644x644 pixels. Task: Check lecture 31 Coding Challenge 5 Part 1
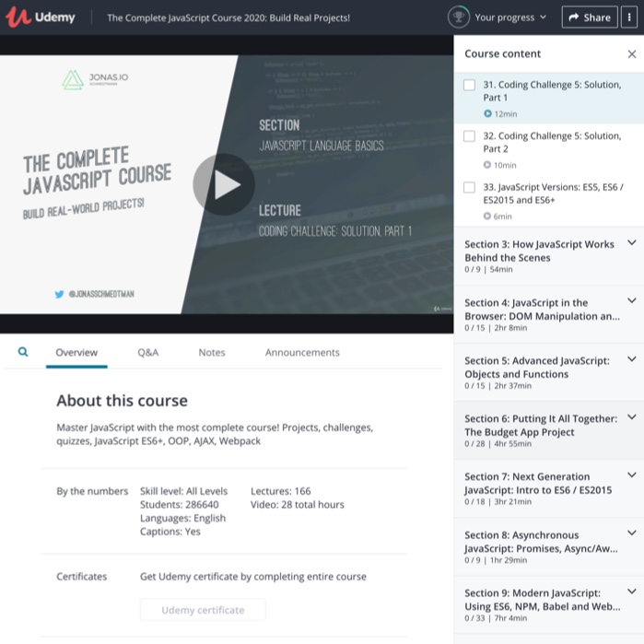coord(469,85)
